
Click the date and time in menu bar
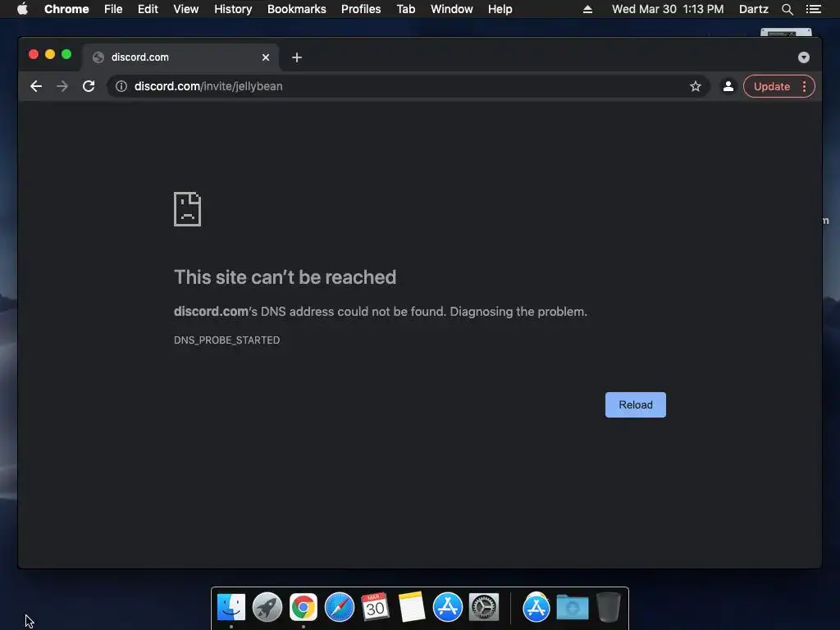click(x=668, y=9)
